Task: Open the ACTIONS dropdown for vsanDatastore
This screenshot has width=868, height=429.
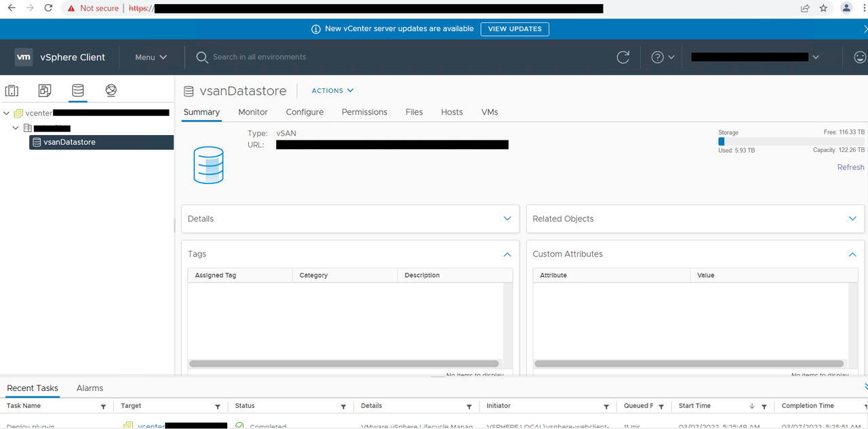Action: pyautogui.click(x=332, y=91)
